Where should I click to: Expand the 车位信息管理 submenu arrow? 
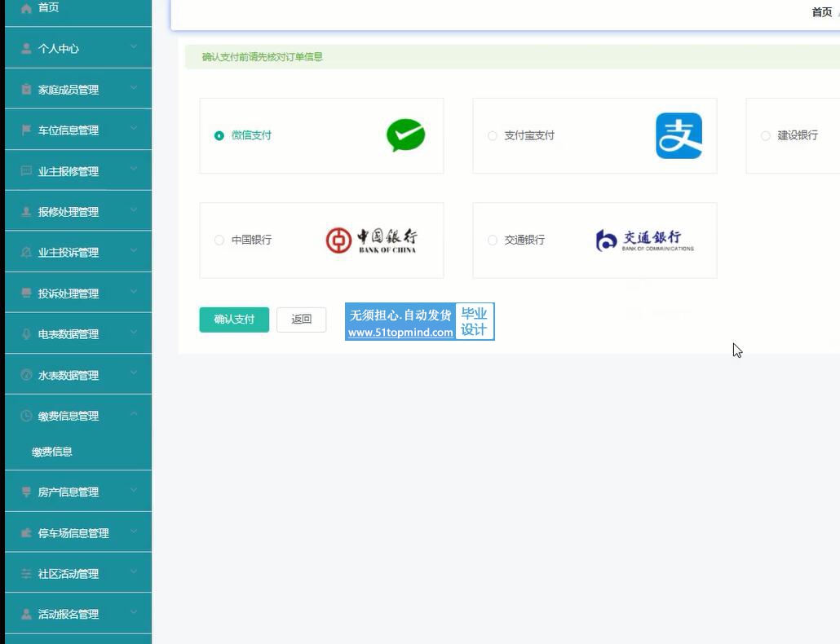click(x=134, y=129)
